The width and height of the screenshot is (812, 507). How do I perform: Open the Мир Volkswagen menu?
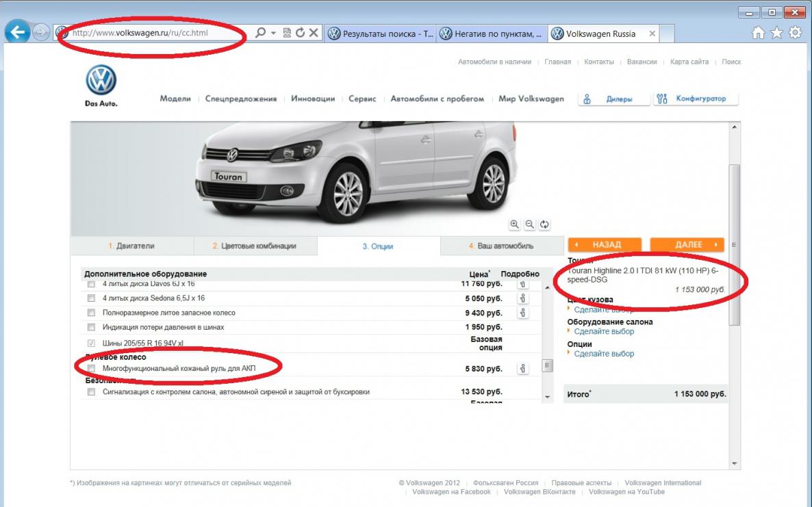coord(531,99)
